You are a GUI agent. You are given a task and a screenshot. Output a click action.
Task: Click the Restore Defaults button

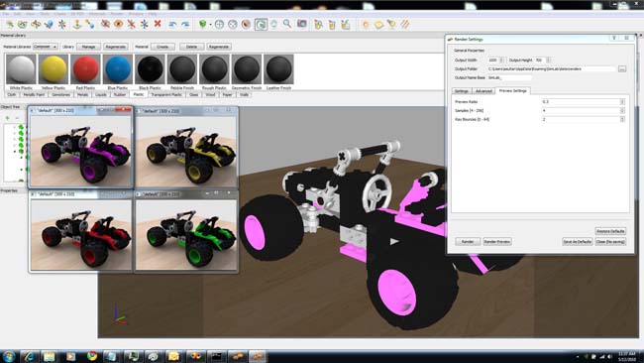click(x=610, y=231)
